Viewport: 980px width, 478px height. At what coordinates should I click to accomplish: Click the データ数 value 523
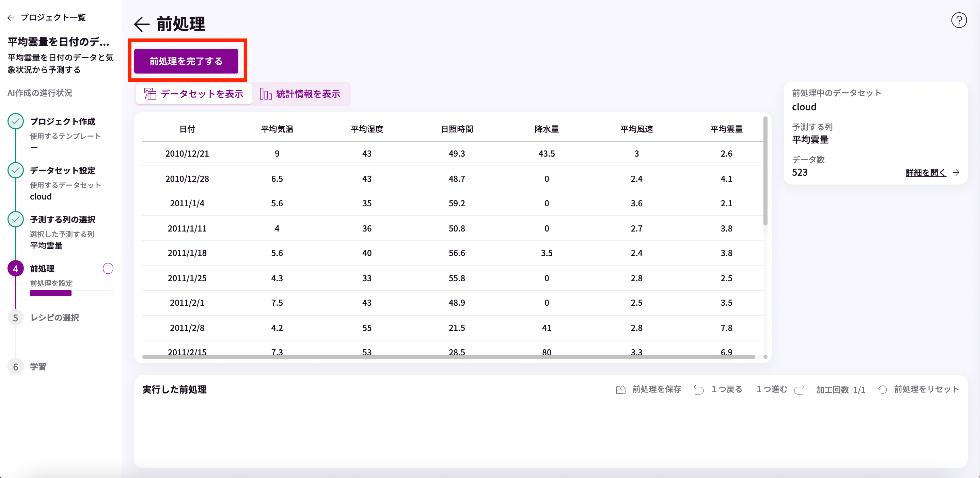click(799, 173)
